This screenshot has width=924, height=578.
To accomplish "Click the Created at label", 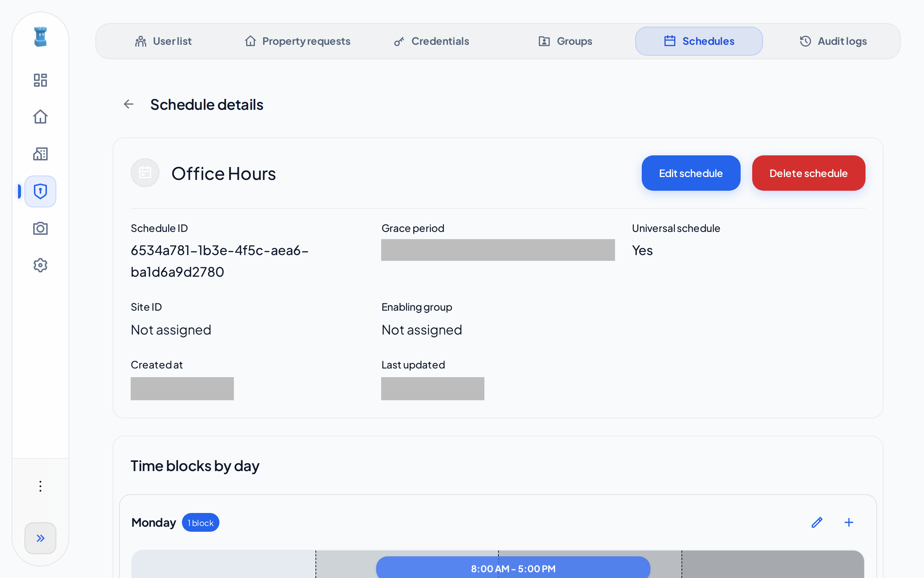I will point(157,365).
